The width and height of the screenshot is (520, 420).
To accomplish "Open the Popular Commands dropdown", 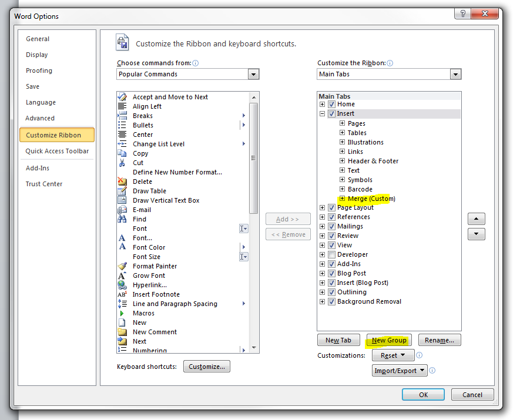I will click(x=253, y=74).
